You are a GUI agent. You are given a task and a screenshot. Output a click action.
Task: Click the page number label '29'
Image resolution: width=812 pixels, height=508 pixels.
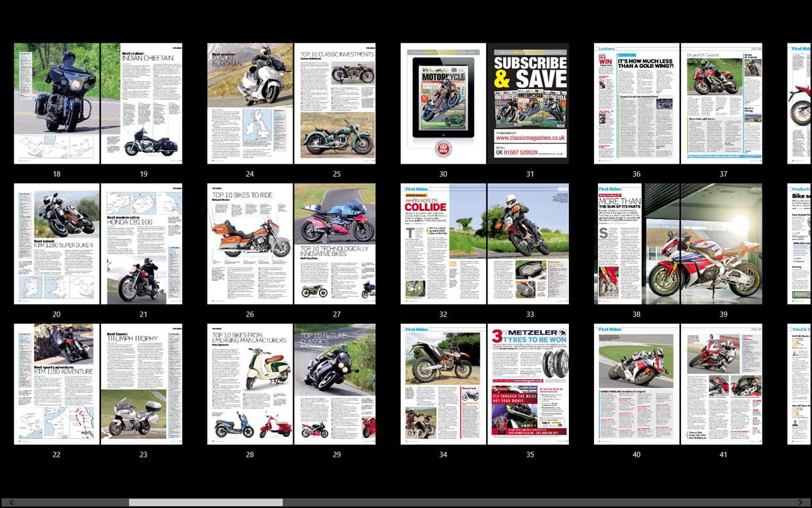pos(337,455)
